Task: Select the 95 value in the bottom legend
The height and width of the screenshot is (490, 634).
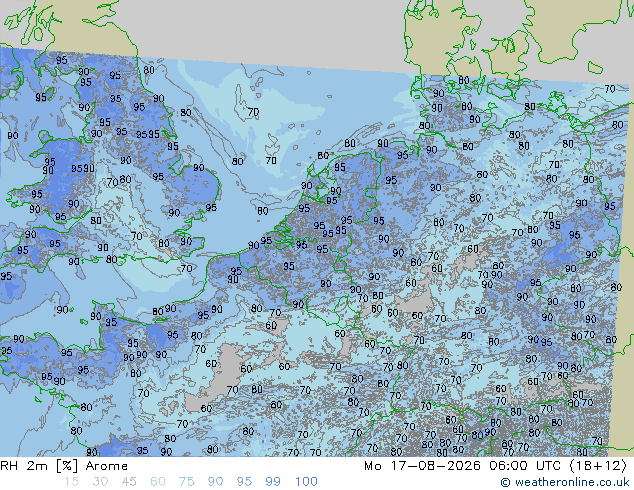Action: click(244, 482)
